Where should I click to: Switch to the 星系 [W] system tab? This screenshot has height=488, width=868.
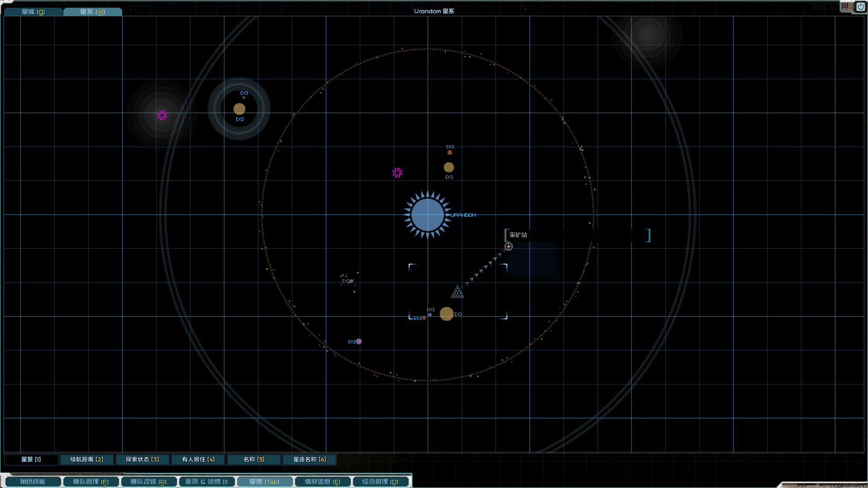click(92, 12)
